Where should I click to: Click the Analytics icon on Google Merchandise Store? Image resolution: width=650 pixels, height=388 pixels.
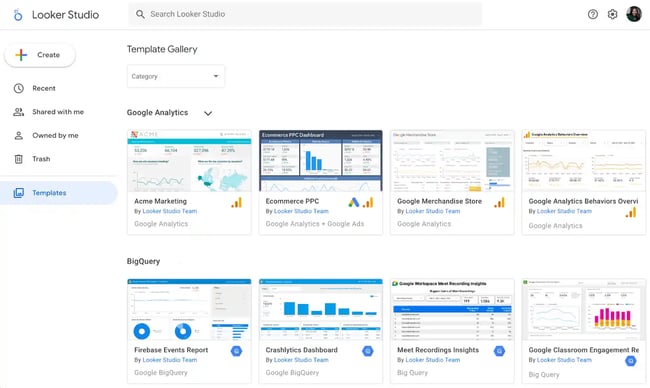500,203
